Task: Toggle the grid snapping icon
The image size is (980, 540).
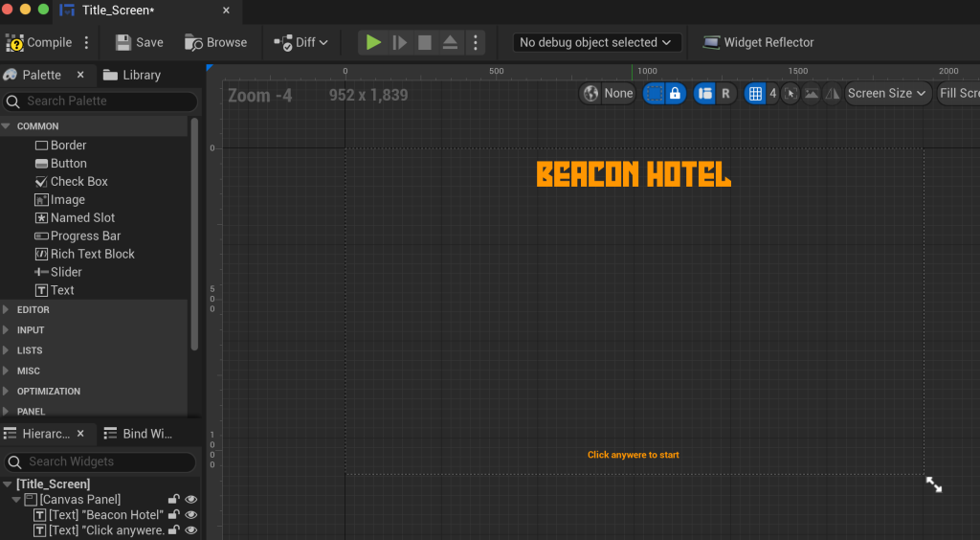Action: [755, 93]
